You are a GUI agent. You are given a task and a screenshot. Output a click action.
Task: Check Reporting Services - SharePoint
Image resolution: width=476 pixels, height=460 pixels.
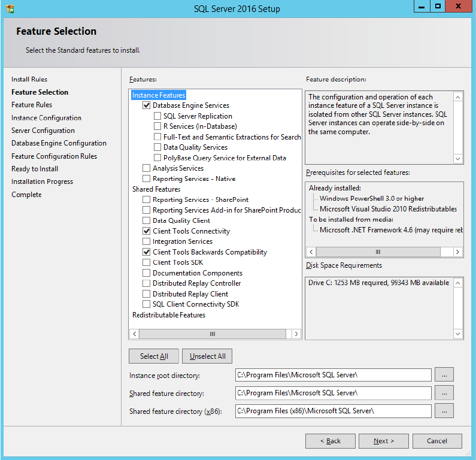point(146,199)
